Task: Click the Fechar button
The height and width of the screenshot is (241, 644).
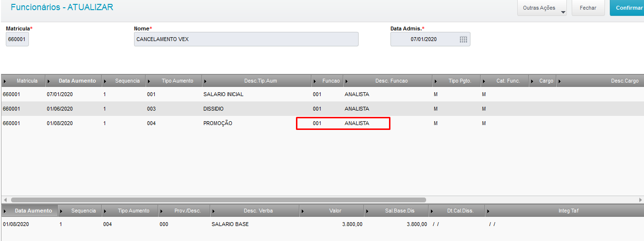Action: [x=588, y=8]
